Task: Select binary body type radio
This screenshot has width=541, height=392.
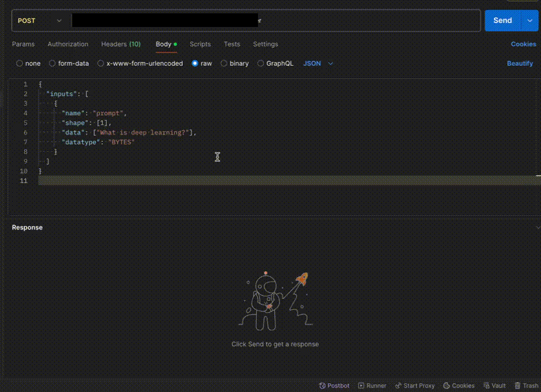Action: point(224,63)
